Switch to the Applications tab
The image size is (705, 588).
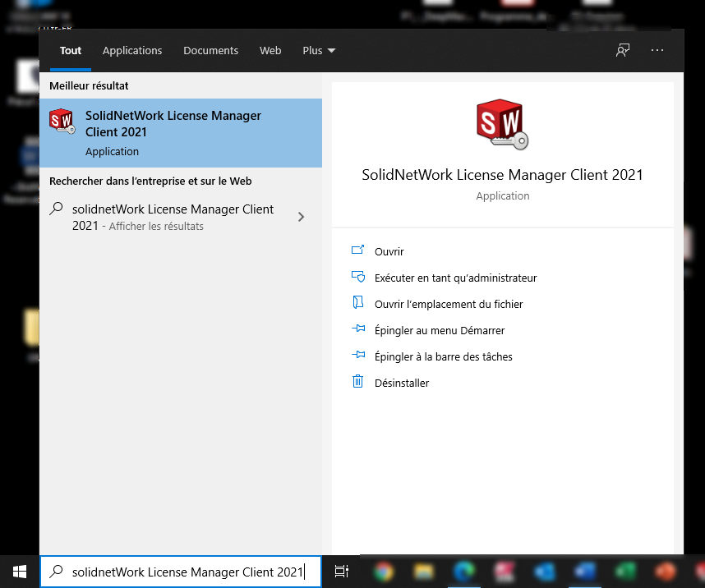[x=132, y=50]
